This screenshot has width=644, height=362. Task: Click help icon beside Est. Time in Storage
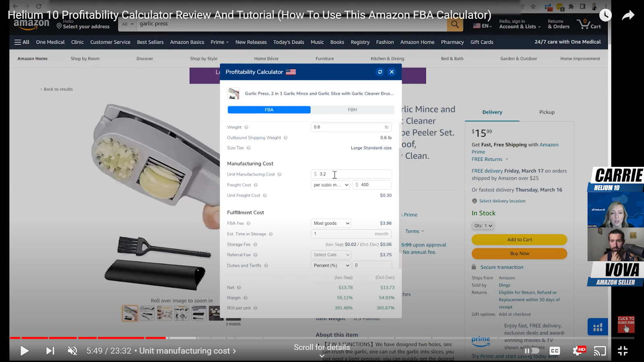(x=271, y=234)
